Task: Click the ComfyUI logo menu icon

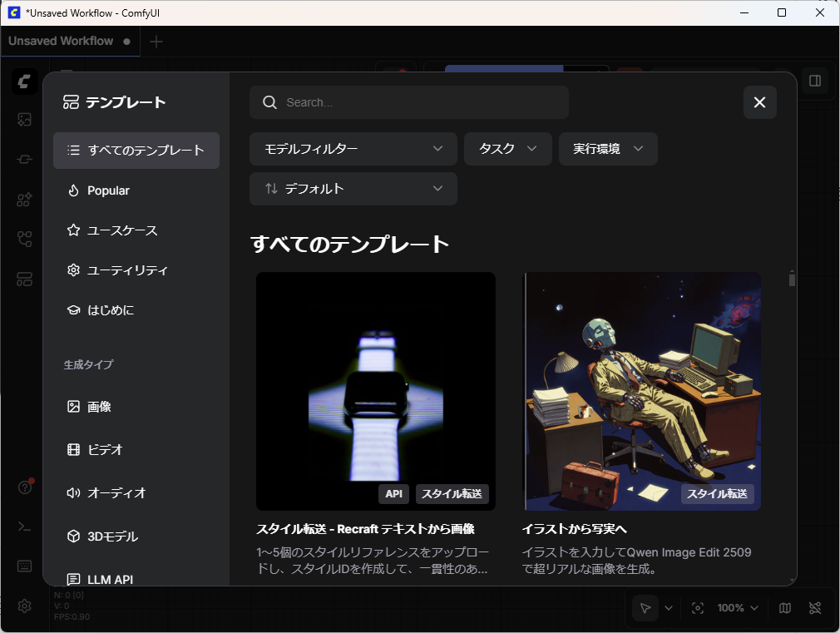Action: click(x=24, y=81)
